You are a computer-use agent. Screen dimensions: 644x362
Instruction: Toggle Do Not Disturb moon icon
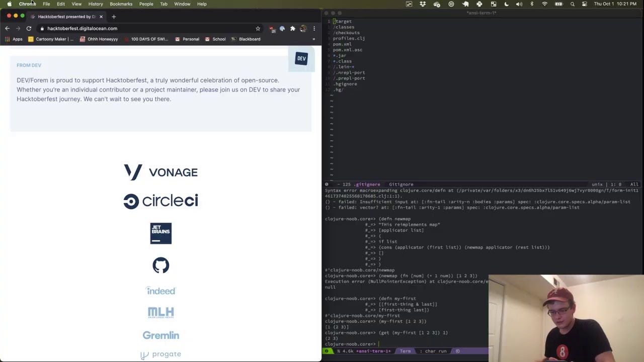click(506, 4)
